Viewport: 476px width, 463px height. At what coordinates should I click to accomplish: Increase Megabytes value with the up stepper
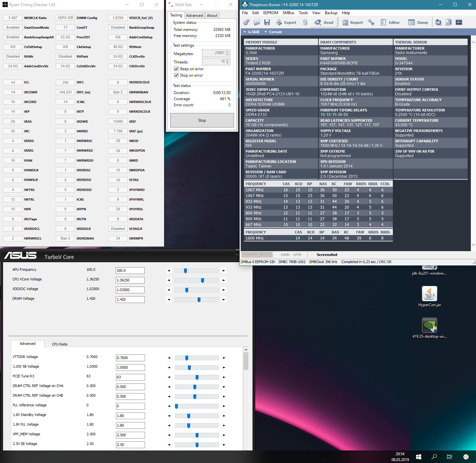(x=228, y=52)
